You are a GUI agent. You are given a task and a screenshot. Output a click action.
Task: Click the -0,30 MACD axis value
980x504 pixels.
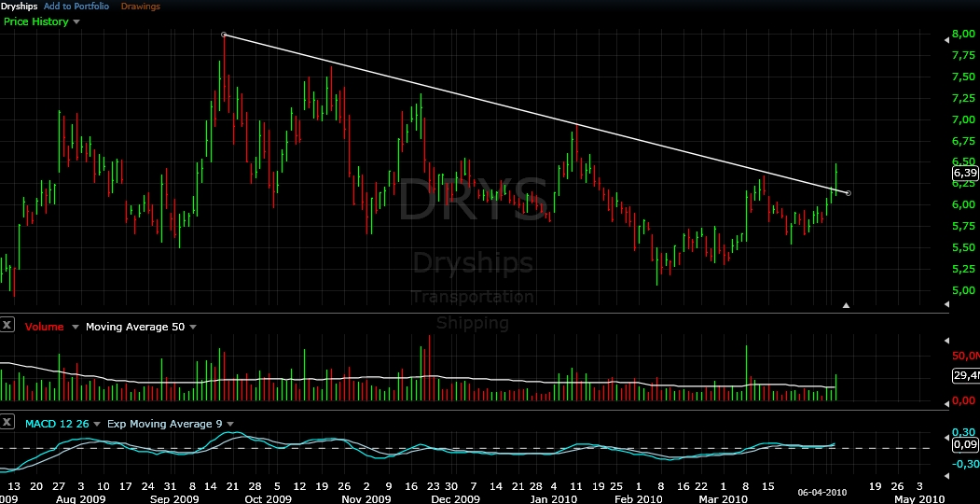[964, 463]
